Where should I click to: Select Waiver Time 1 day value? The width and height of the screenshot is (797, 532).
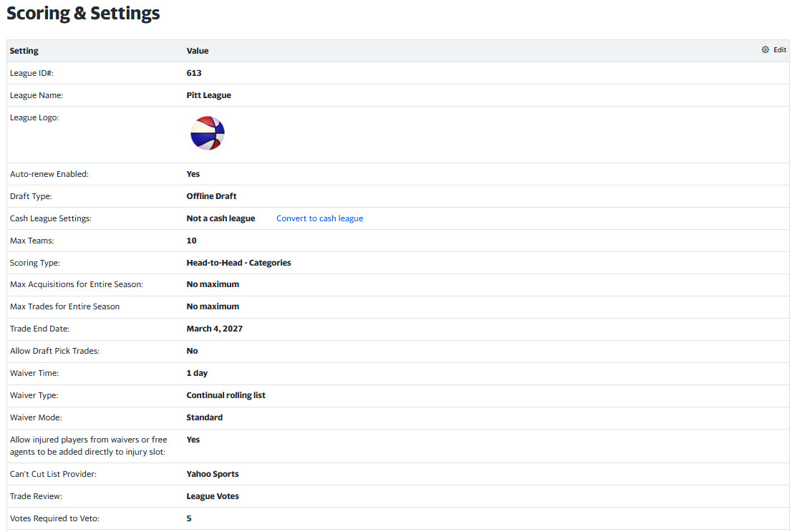(x=197, y=374)
